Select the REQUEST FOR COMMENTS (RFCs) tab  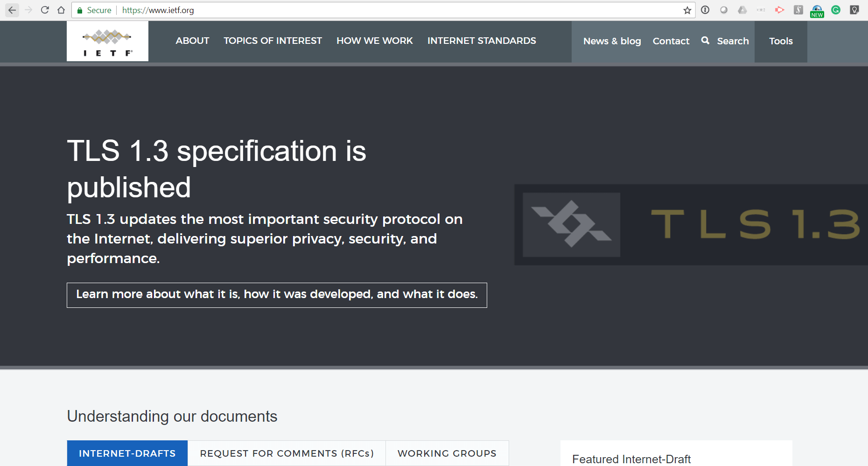click(287, 453)
